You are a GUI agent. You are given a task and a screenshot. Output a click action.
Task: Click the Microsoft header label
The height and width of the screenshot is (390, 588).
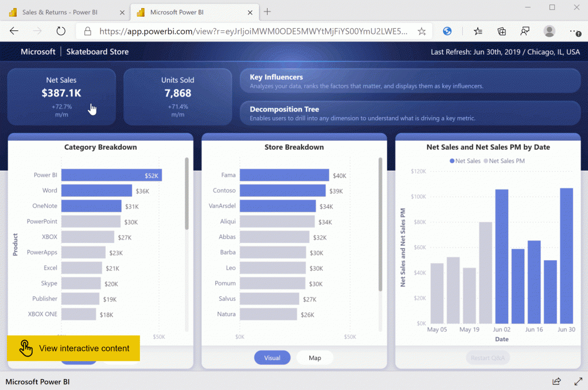point(38,52)
